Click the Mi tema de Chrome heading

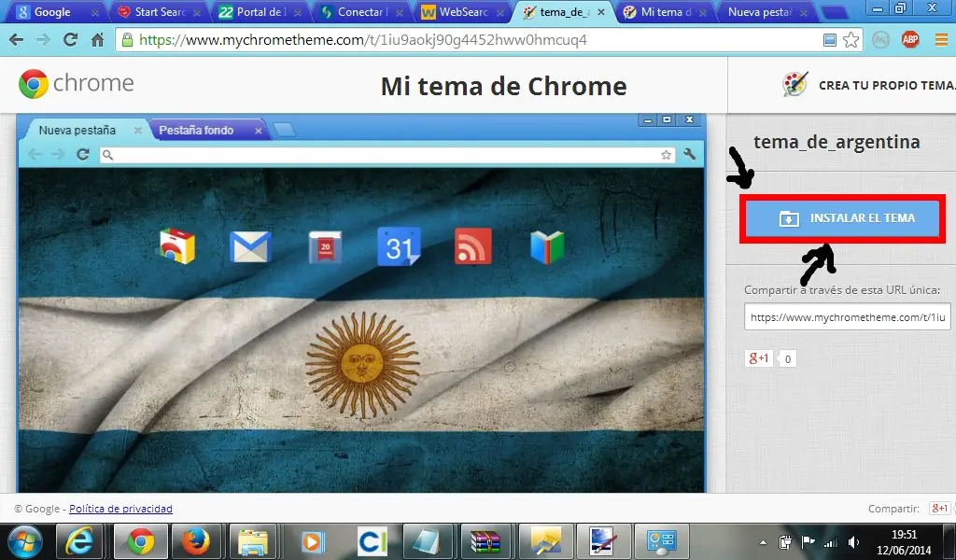(x=503, y=86)
